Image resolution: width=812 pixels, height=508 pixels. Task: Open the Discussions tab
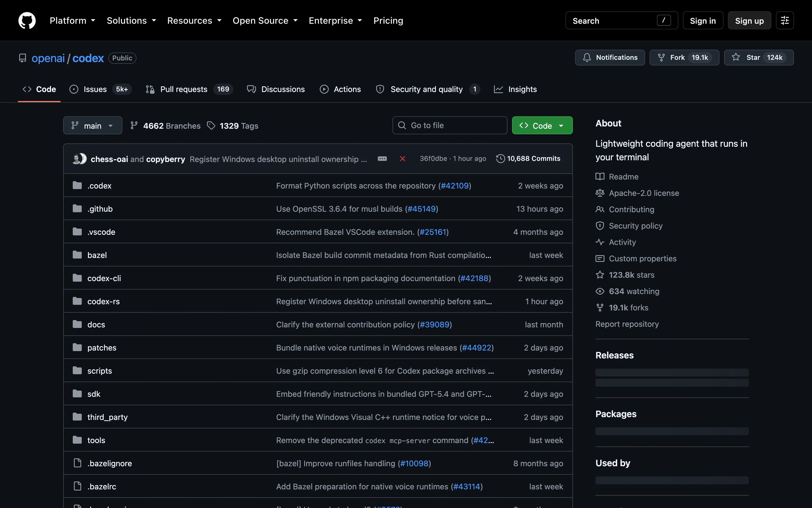276,89
